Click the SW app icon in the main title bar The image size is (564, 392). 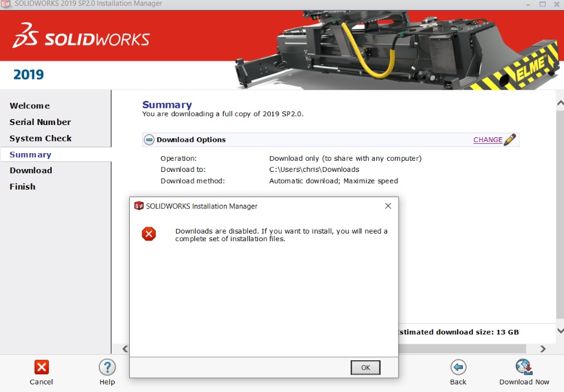(x=6, y=4)
